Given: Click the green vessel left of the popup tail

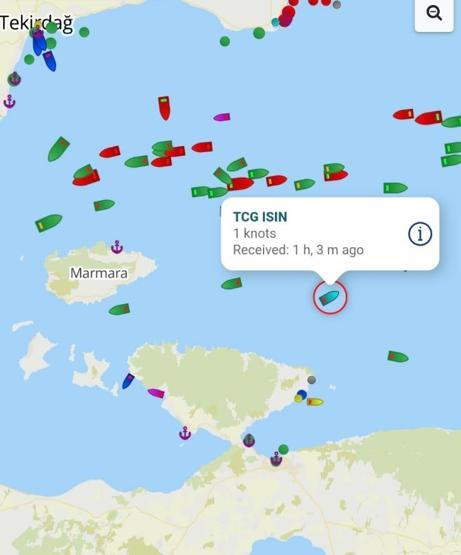Looking at the screenshot, I should (232, 284).
